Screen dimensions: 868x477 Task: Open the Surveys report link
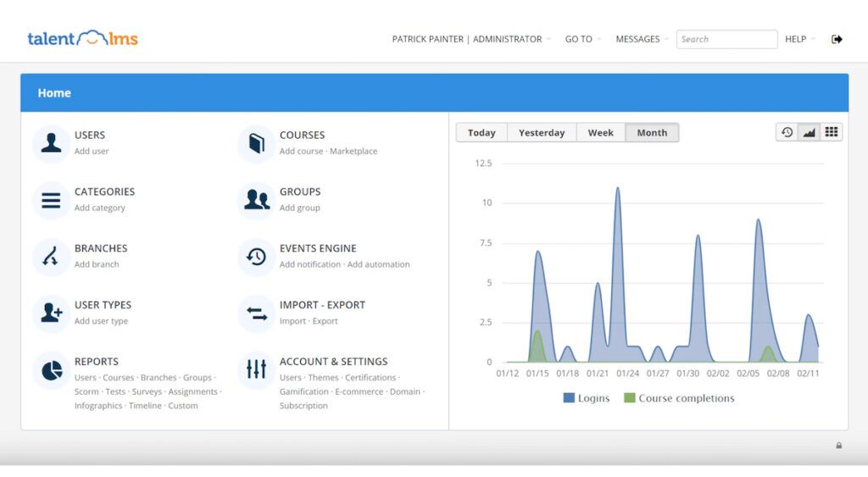tap(147, 391)
